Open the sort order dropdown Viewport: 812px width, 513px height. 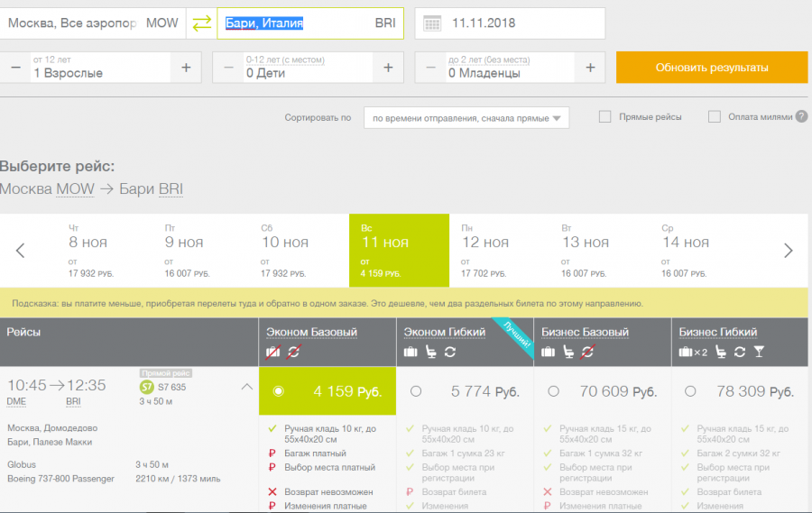point(466,118)
